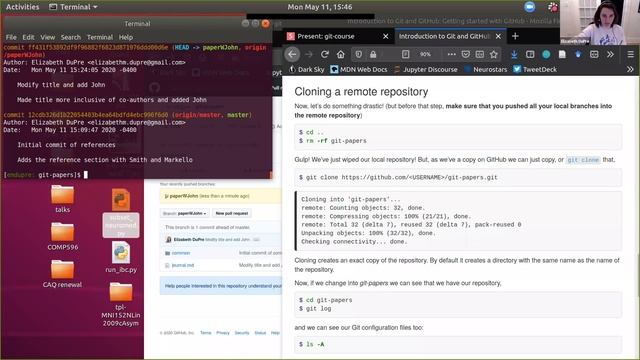Screen dimensions: 640x360
Task: Click the blue shield extension icon
Action: click(578, 54)
